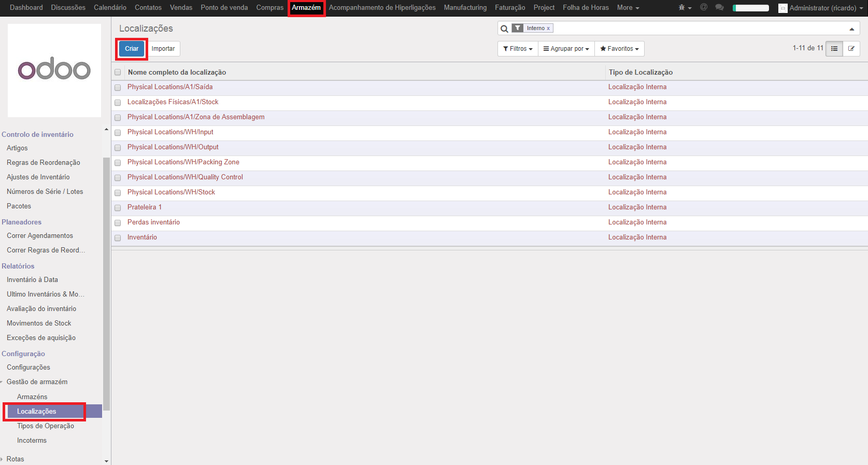Viewport: 868px width, 465px height.
Task: Open the Favoritos dropdown
Action: tap(619, 49)
